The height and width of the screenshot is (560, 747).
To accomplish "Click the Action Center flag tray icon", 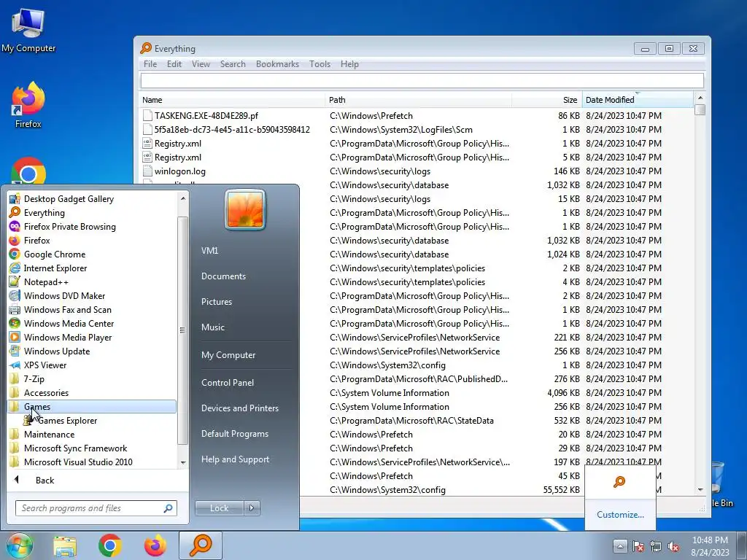I will click(x=638, y=545).
